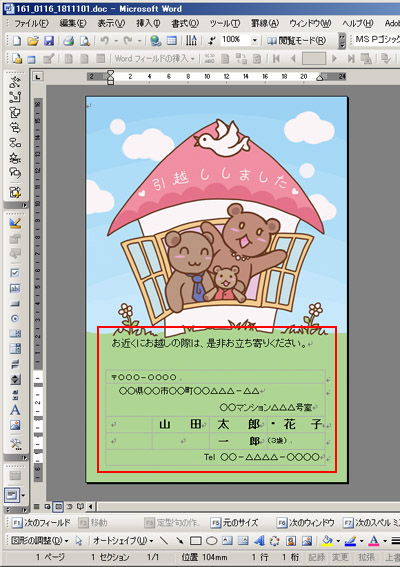Open the ファイル menu
The width and height of the screenshot is (400, 567).
[31, 24]
